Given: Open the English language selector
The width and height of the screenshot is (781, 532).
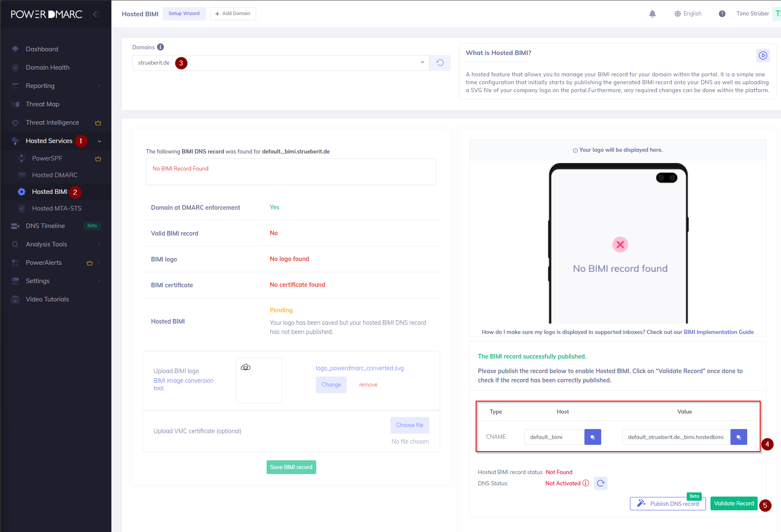Looking at the screenshot, I should pos(688,14).
